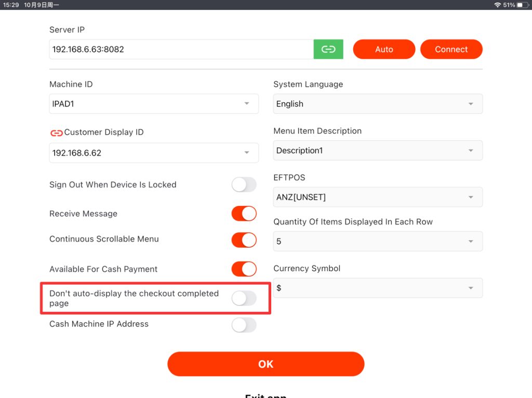Tap the Wi-Fi icon in status bar
Viewport: 532px width, 398px height.
pyautogui.click(x=497, y=5)
